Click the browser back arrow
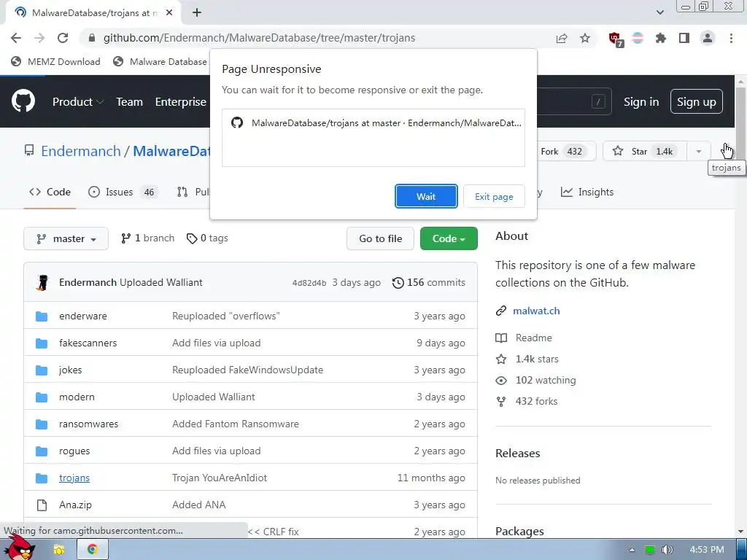This screenshot has height=560, width=747. coord(16,38)
